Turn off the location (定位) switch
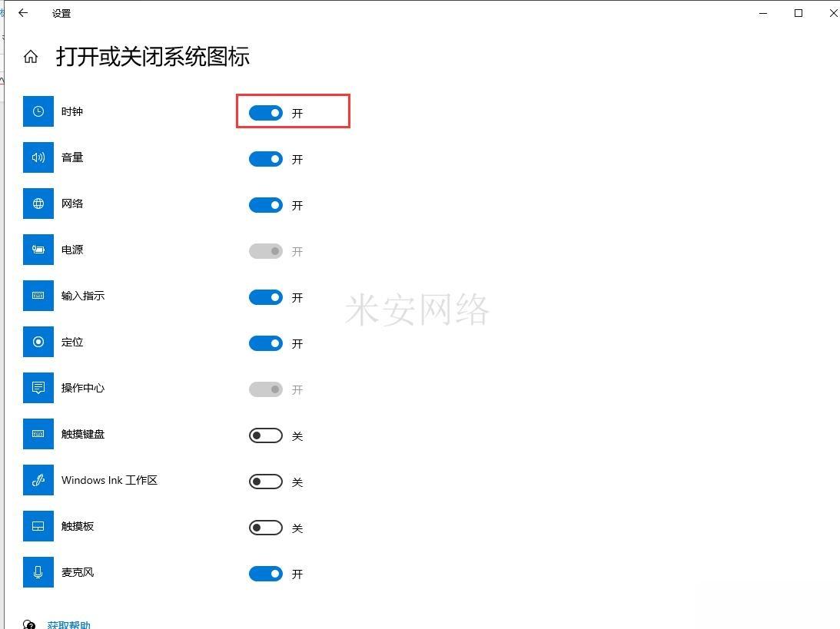Image resolution: width=840 pixels, height=629 pixels. [266, 343]
